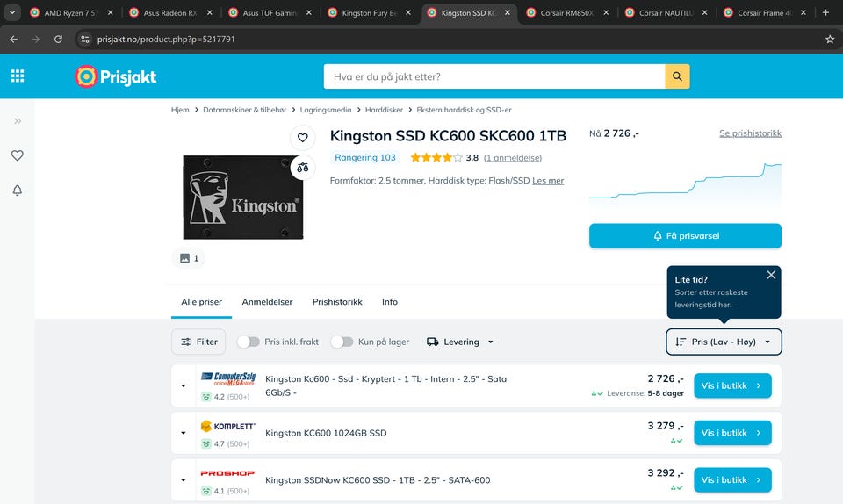
Task: Click 'Vis i butikk' for ComputerSalg
Action: (x=732, y=385)
